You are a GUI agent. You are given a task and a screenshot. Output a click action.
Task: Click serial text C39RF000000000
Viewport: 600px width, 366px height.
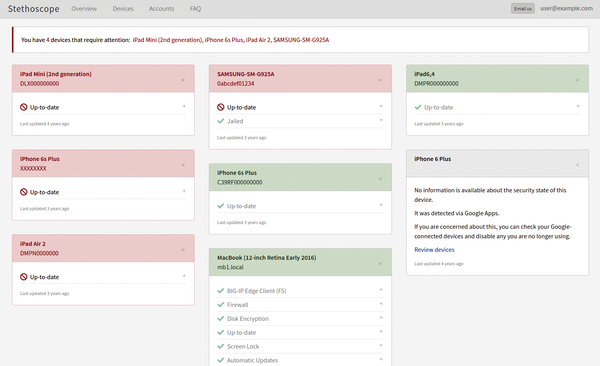[x=240, y=182]
